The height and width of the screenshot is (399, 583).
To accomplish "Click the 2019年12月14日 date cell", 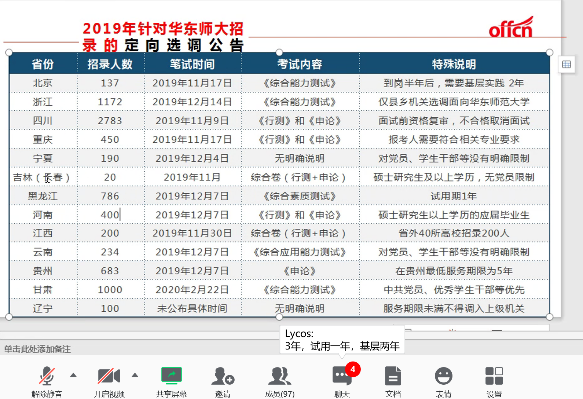I will pyautogui.click(x=192, y=102).
